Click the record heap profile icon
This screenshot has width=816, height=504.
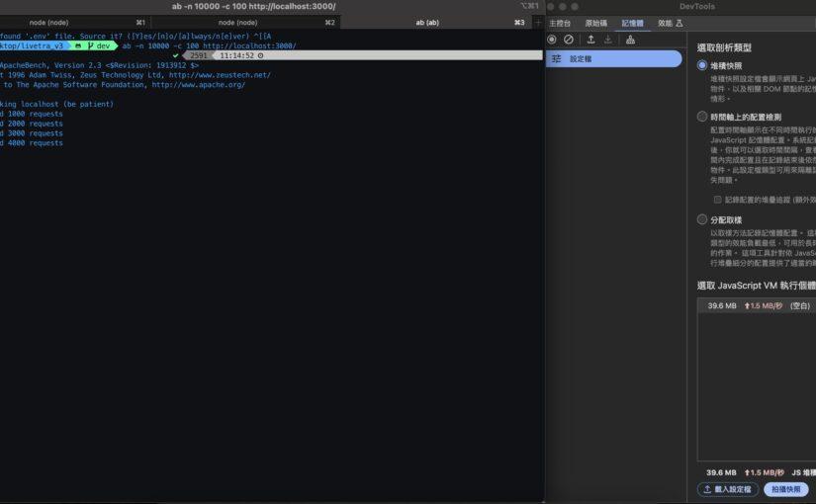point(552,40)
